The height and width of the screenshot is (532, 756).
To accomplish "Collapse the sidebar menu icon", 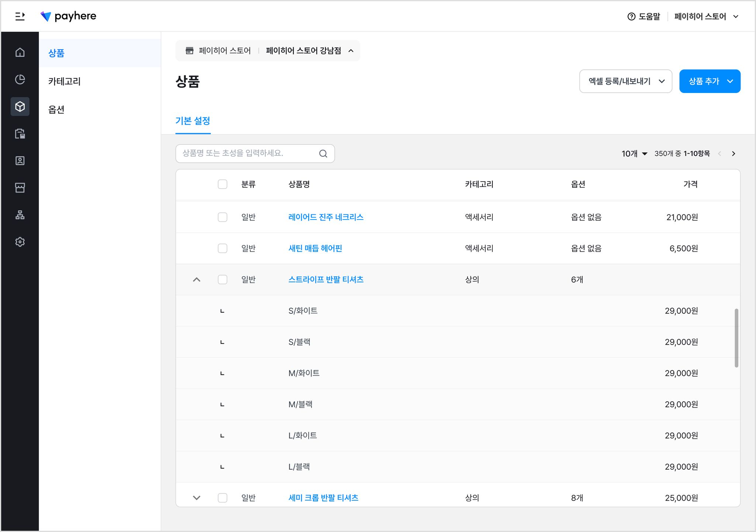I will (20, 16).
